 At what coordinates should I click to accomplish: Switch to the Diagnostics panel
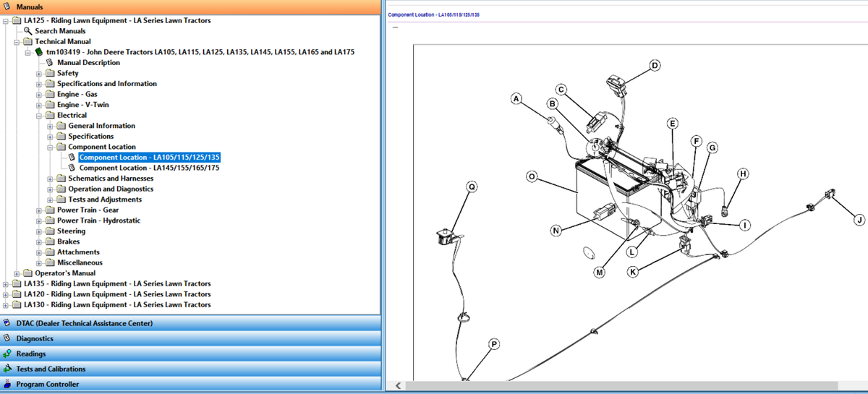pyautogui.click(x=190, y=338)
